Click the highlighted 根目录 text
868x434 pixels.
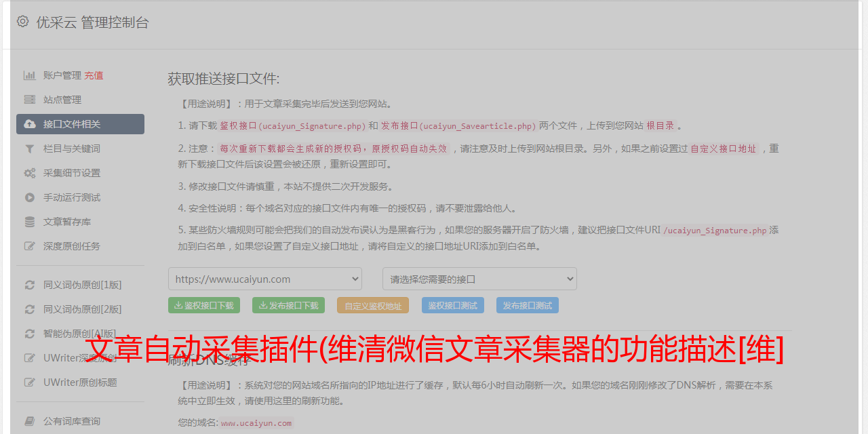point(660,125)
